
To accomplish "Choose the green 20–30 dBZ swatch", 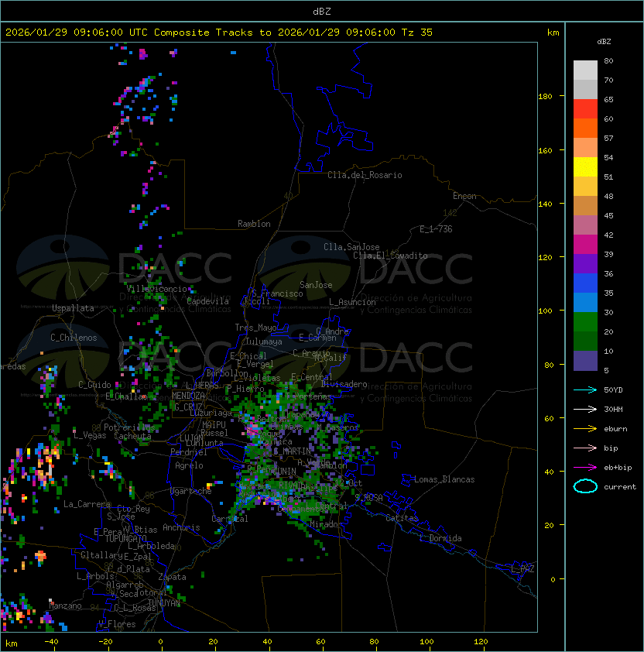I will coord(585,322).
